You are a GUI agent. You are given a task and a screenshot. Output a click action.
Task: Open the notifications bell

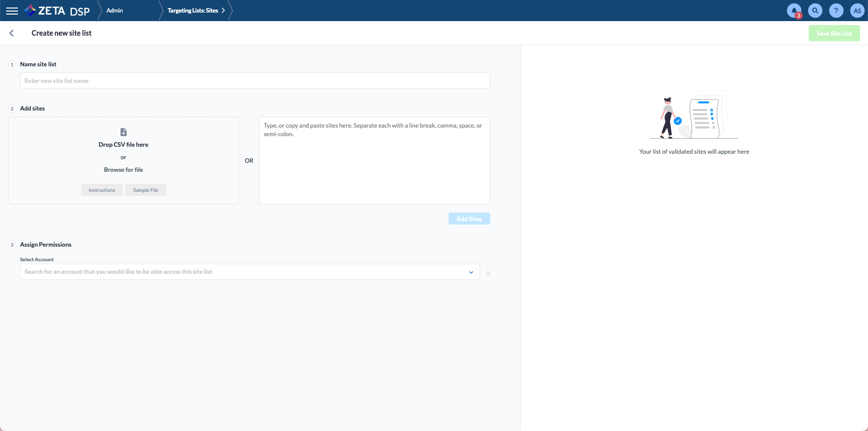[x=794, y=11]
